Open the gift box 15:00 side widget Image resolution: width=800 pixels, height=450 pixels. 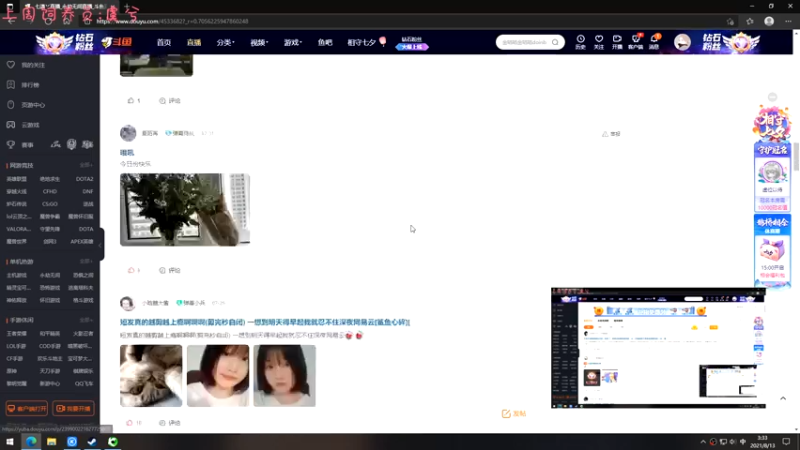(x=772, y=250)
